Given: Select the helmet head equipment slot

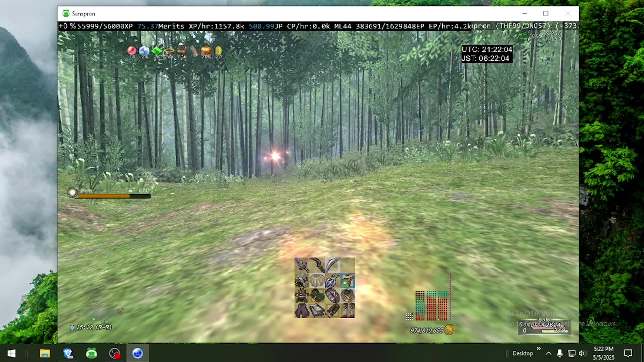Looking at the screenshot, I should 302,281.
